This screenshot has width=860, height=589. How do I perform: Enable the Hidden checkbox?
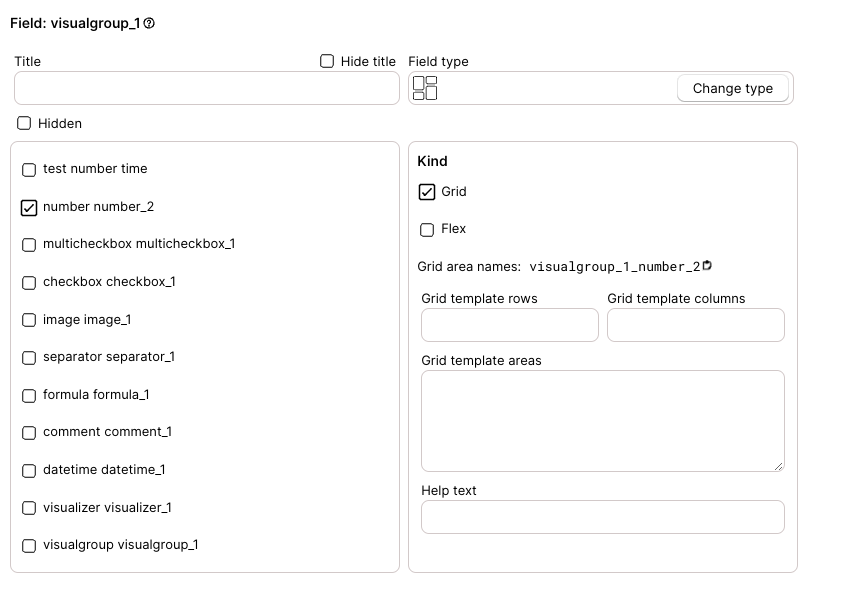(24, 123)
